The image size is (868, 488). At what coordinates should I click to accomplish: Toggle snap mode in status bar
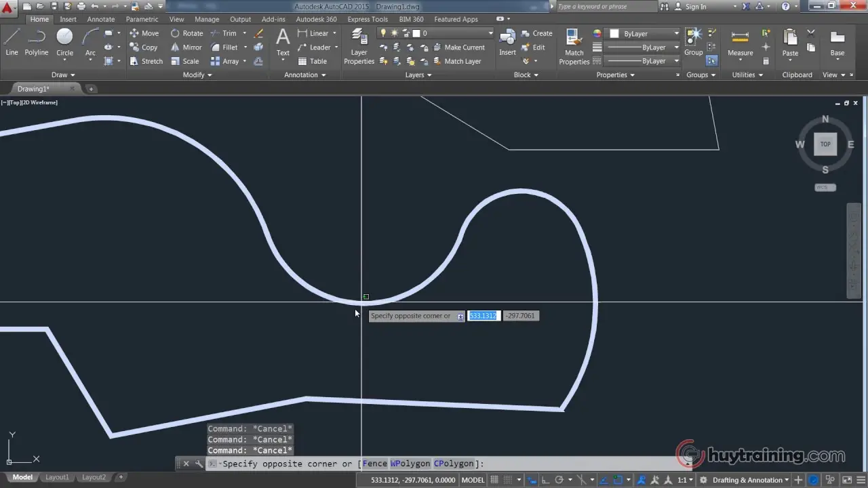click(507, 480)
